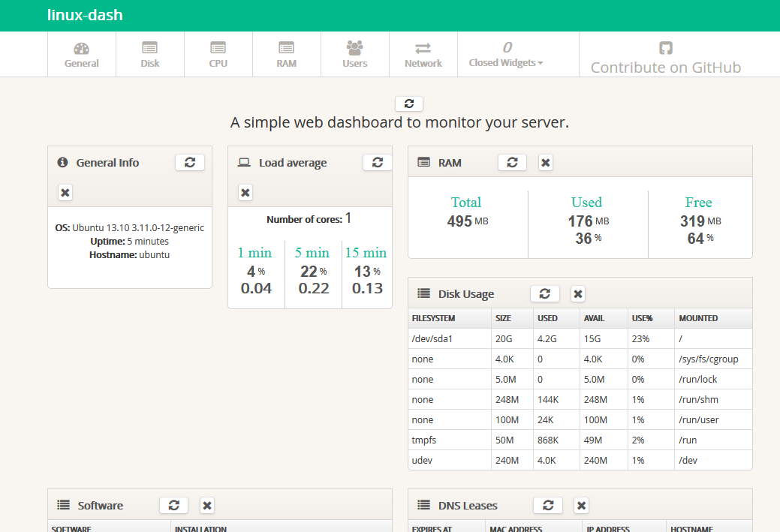Go to the CPU navigation tab
This screenshot has height=532, width=780.
click(218, 55)
